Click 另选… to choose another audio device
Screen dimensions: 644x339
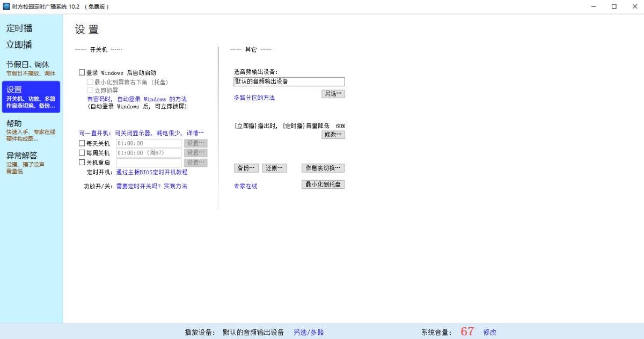coord(333,93)
